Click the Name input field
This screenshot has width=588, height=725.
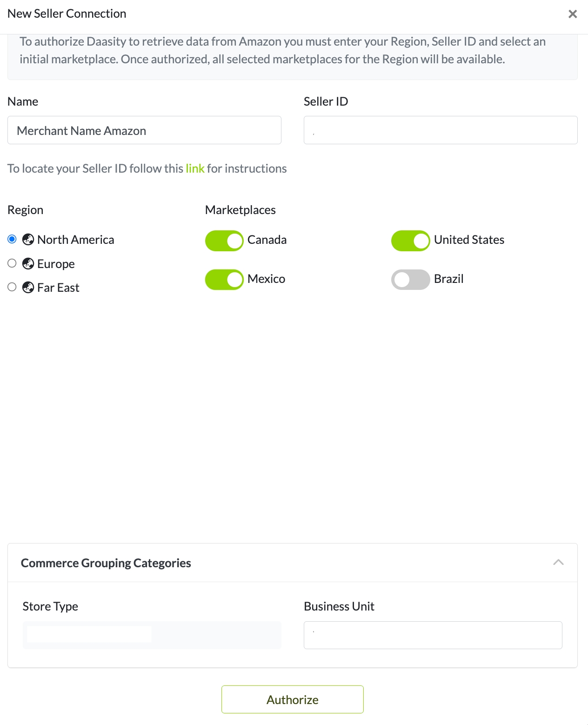pyautogui.click(x=144, y=130)
